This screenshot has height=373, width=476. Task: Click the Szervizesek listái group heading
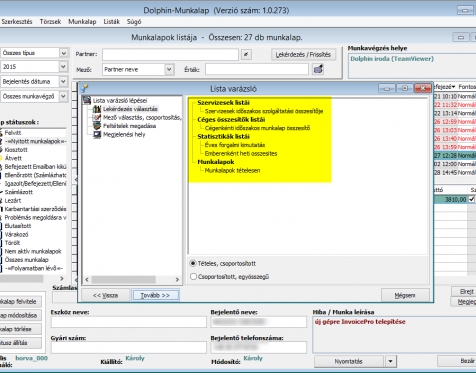(223, 103)
